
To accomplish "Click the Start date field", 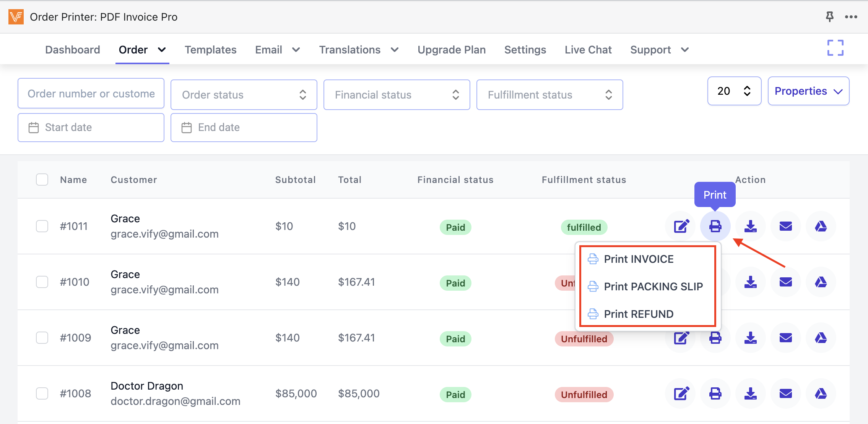I will coord(91,128).
